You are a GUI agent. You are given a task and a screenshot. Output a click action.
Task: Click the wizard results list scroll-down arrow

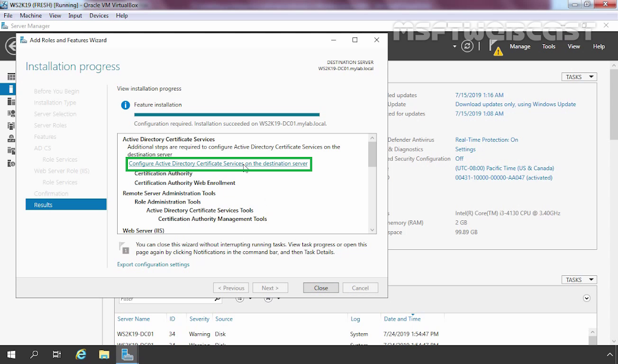tap(372, 230)
